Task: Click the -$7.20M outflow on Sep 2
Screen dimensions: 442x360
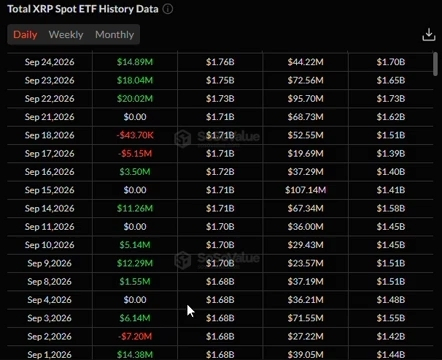Action: point(135,336)
